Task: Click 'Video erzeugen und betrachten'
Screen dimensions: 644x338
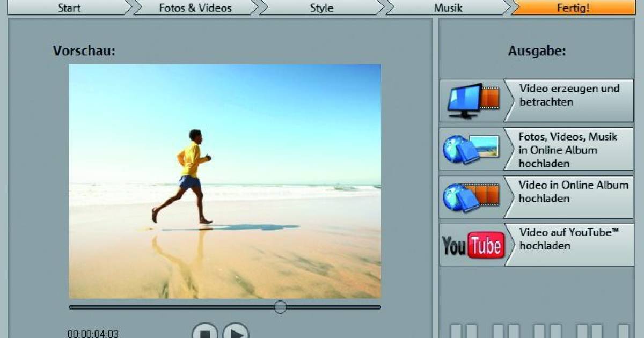Action: pyautogui.click(x=569, y=95)
